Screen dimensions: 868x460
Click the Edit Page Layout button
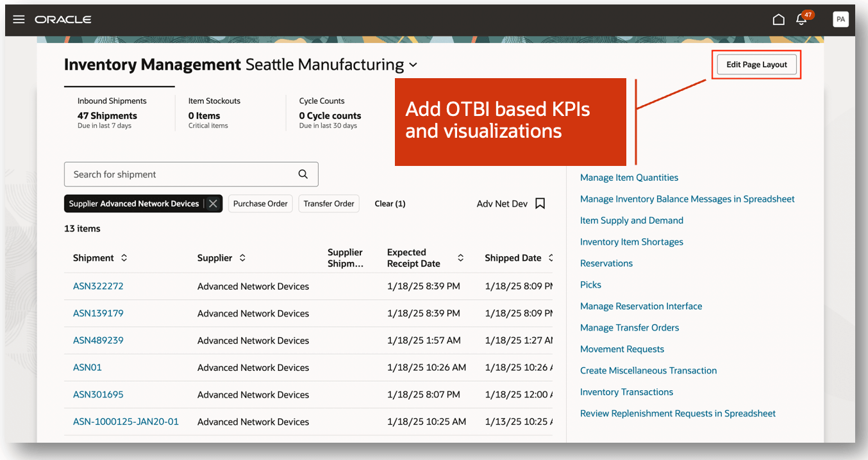coord(756,65)
